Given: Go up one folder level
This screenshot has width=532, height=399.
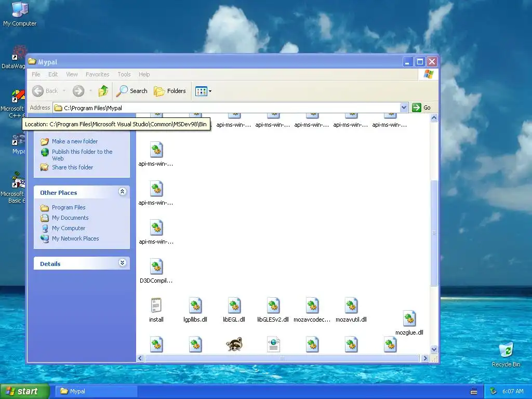Looking at the screenshot, I should [103, 91].
